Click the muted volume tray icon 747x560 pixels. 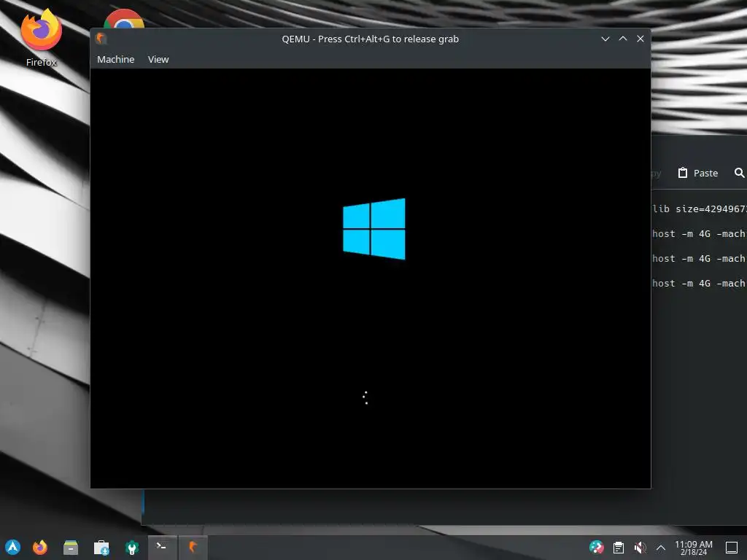pyautogui.click(x=640, y=548)
